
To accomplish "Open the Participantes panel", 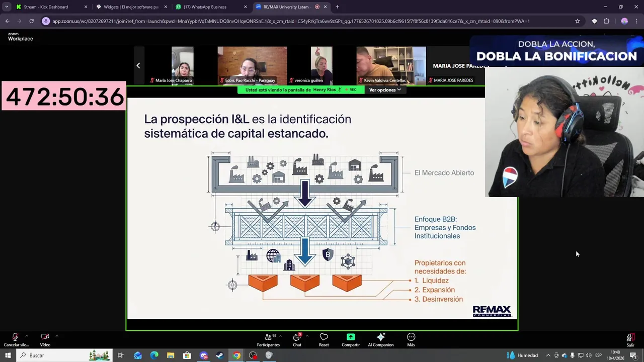I will pyautogui.click(x=268, y=339).
